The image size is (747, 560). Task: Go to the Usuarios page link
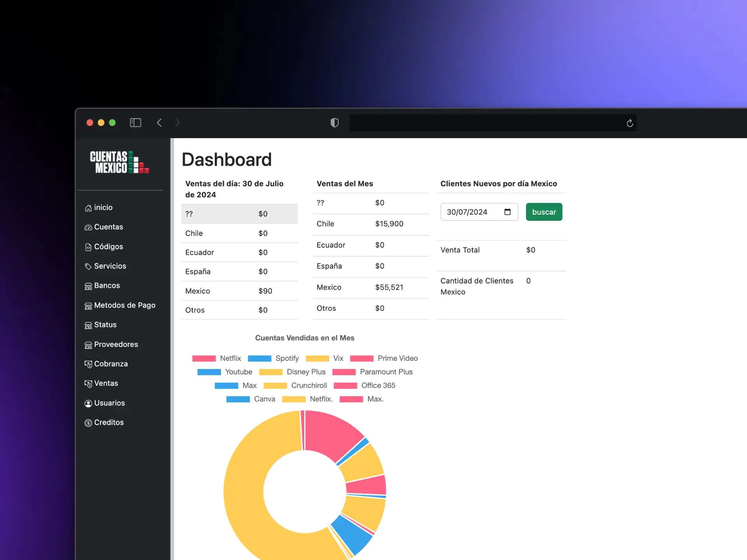[105, 403]
